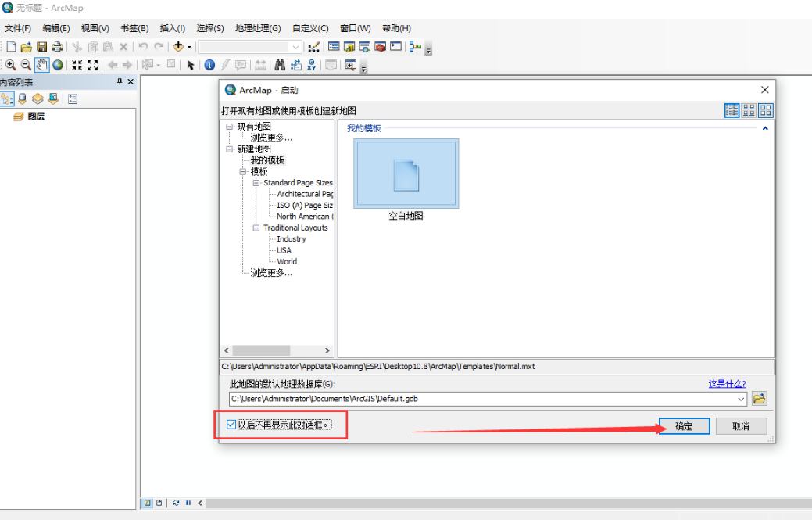The width and height of the screenshot is (812, 520).
Task: Choose the Select Elements arrow tool
Action: click(191, 65)
